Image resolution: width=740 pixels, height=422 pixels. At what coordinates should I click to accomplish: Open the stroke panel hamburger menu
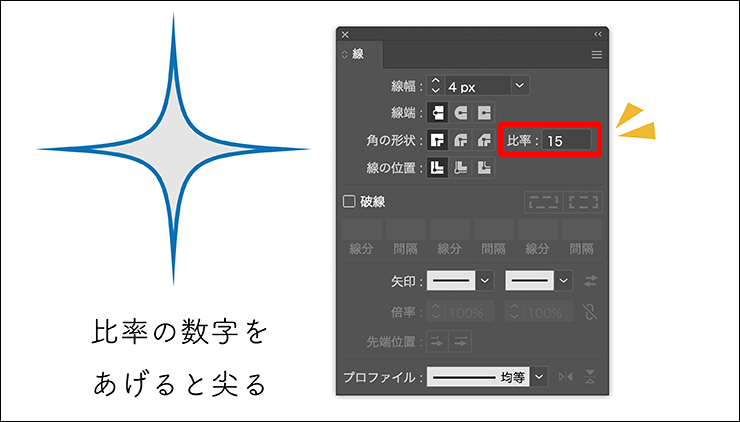click(x=597, y=55)
